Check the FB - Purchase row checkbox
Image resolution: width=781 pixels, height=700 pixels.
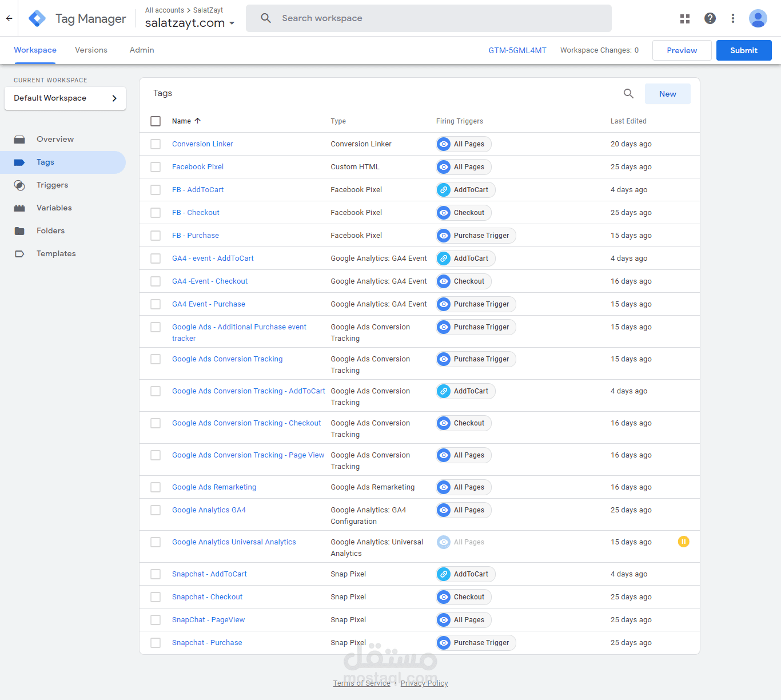coord(156,236)
